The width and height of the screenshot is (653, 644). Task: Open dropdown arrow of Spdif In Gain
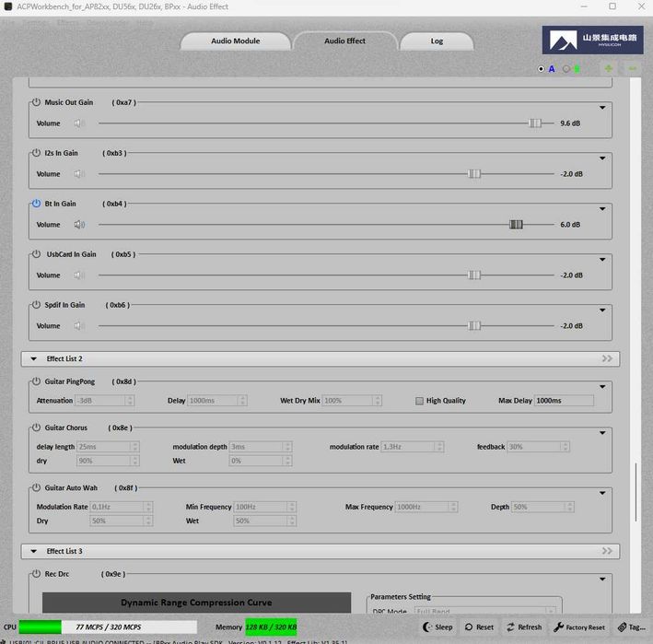[602, 310]
